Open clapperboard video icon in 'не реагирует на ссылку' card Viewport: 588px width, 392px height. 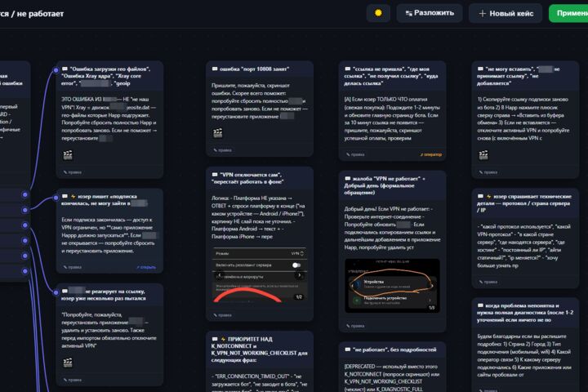pos(68,362)
